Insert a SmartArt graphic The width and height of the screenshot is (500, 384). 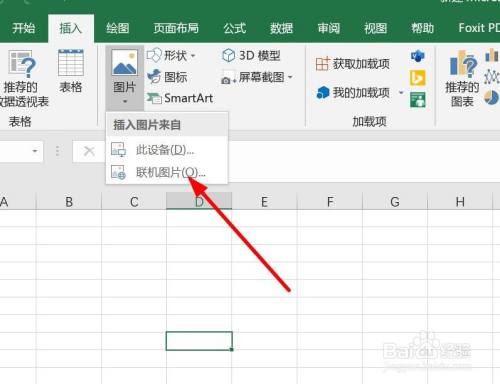(x=180, y=98)
